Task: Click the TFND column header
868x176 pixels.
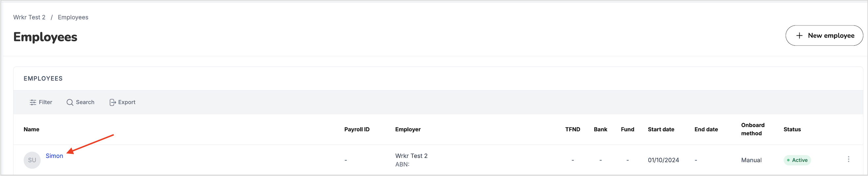Action: click(573, 129)
